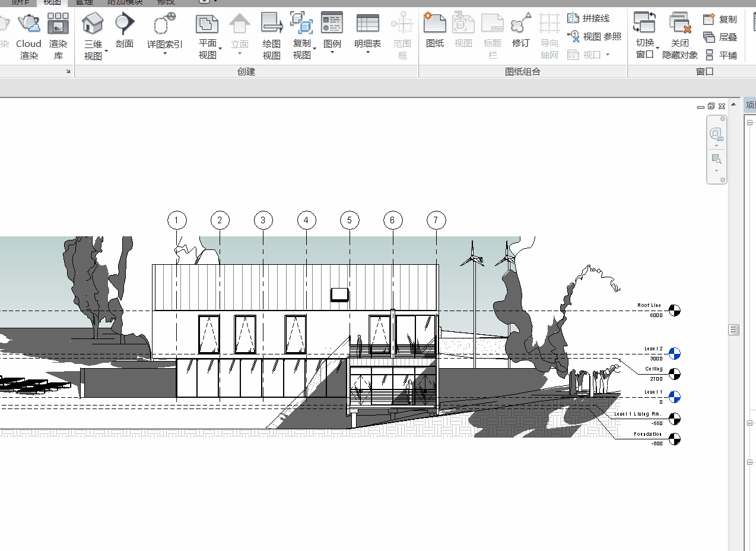
Task: Select the 视图 参照 view reference tool
Action: [595, 36]
